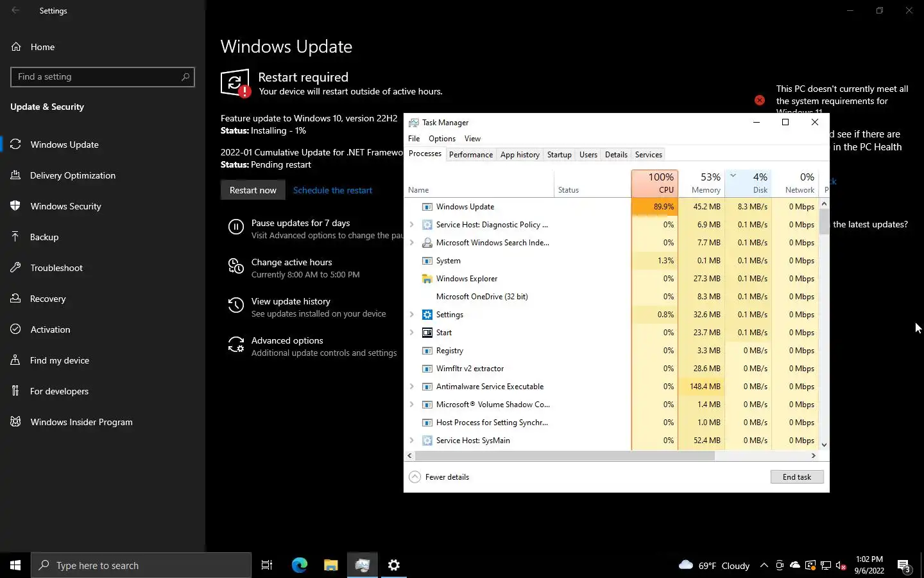
Task: Go to Settings Home
Action: pos(103,47)
